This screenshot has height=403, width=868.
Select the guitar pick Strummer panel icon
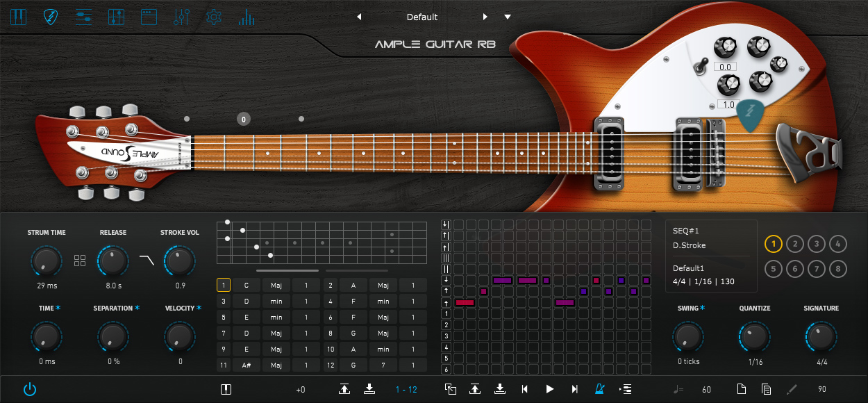(50, 16)
